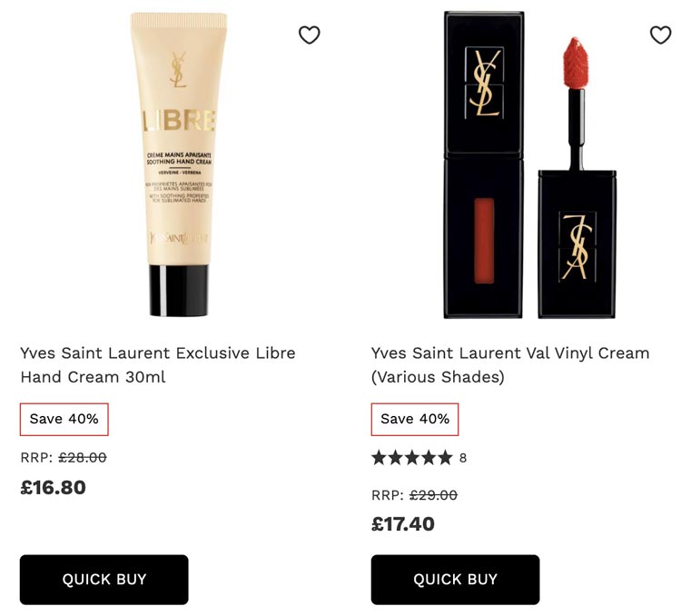The height and width of the screenshot is (616, 681).
Task: Click the £17.40 sale price
Action: pyautogui.click(x=403, y=524)
